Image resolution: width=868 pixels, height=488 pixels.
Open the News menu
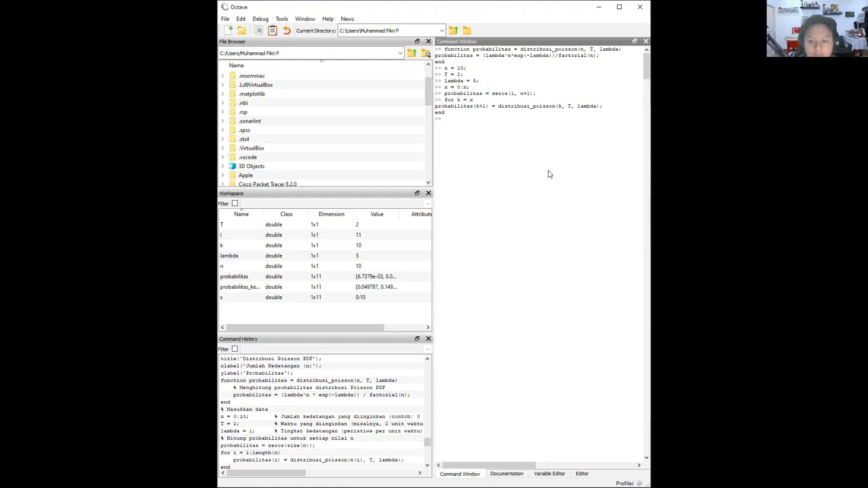(x=347, y=19)
